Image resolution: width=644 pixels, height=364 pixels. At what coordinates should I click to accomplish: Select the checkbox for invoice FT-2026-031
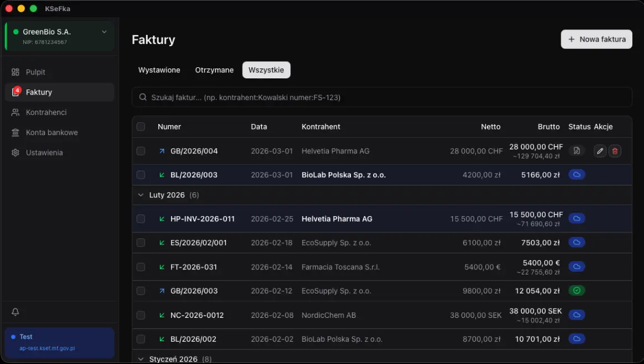[141, 267]
